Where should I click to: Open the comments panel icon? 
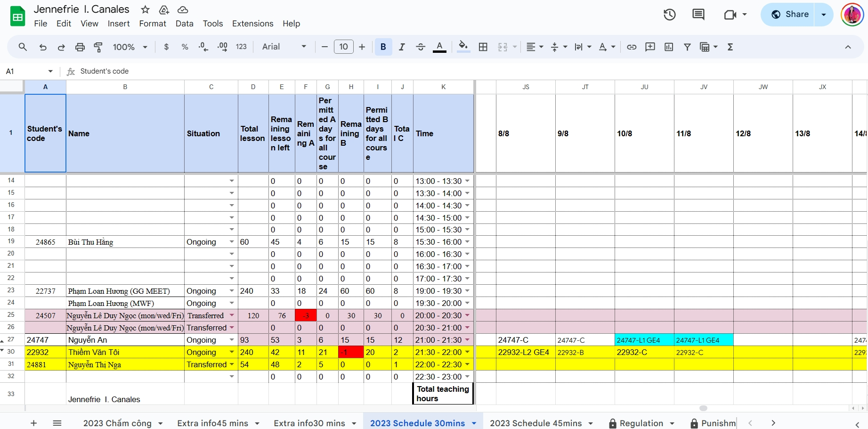[x=698, y=15]
